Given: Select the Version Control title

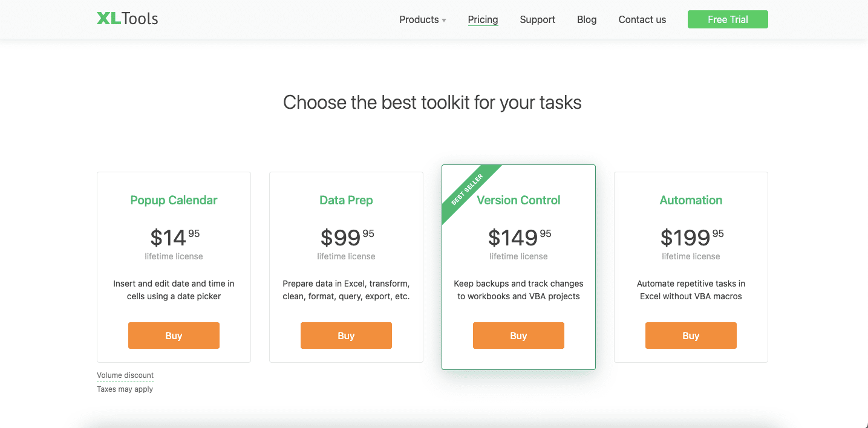Looking at the screenshot, I should 518,200.
